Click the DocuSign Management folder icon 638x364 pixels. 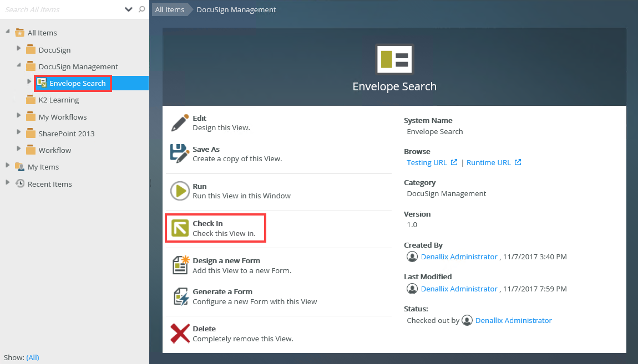(x=31, y=66)
